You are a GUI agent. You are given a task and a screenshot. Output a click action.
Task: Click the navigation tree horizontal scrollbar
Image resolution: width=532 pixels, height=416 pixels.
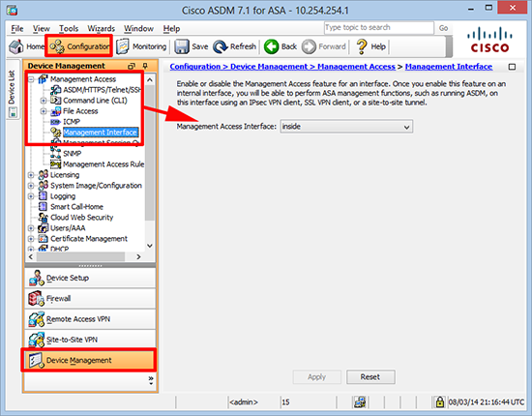84,257
